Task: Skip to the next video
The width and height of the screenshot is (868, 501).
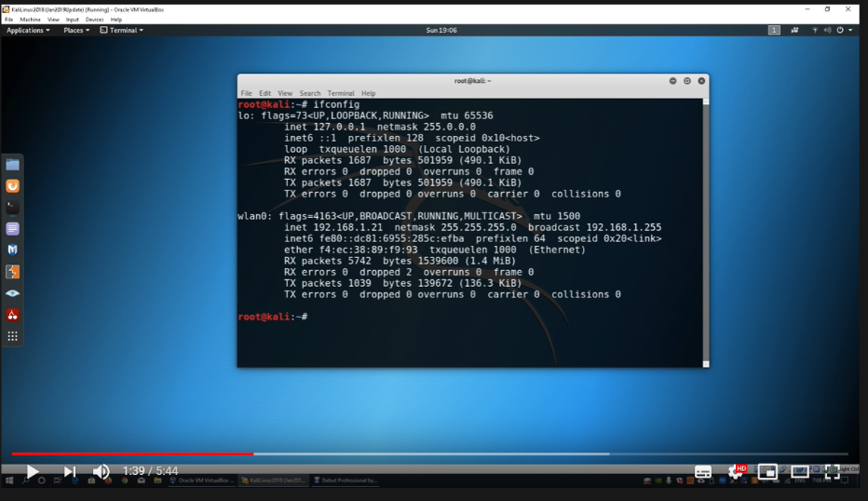Action: pos(69,472)
